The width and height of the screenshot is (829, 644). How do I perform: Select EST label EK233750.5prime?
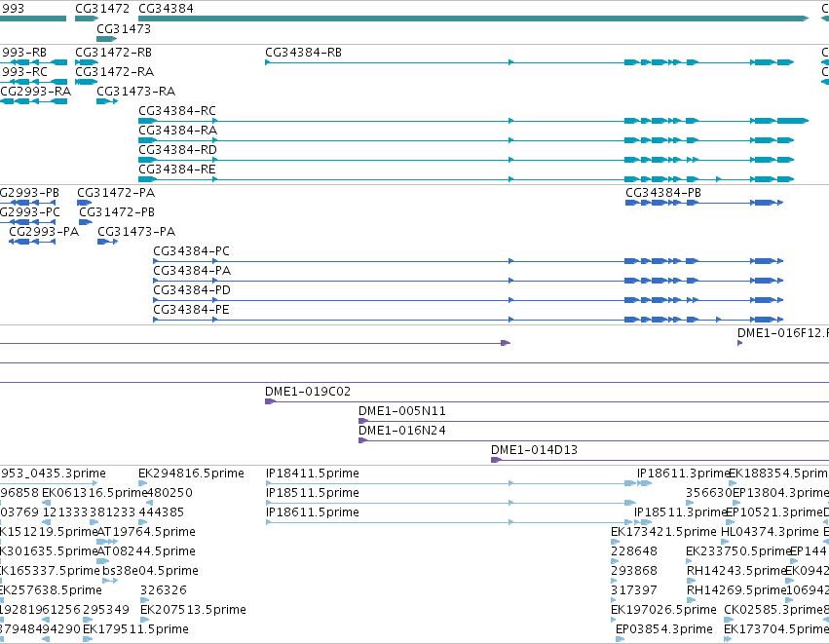pyautogui.click(x=738, y=552)
